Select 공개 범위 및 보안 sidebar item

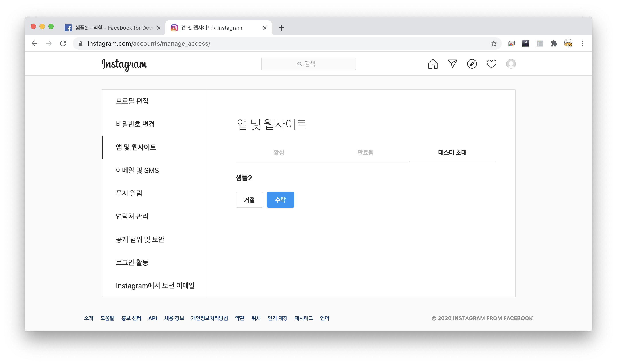pyautogui.click(x=140, y=239)
